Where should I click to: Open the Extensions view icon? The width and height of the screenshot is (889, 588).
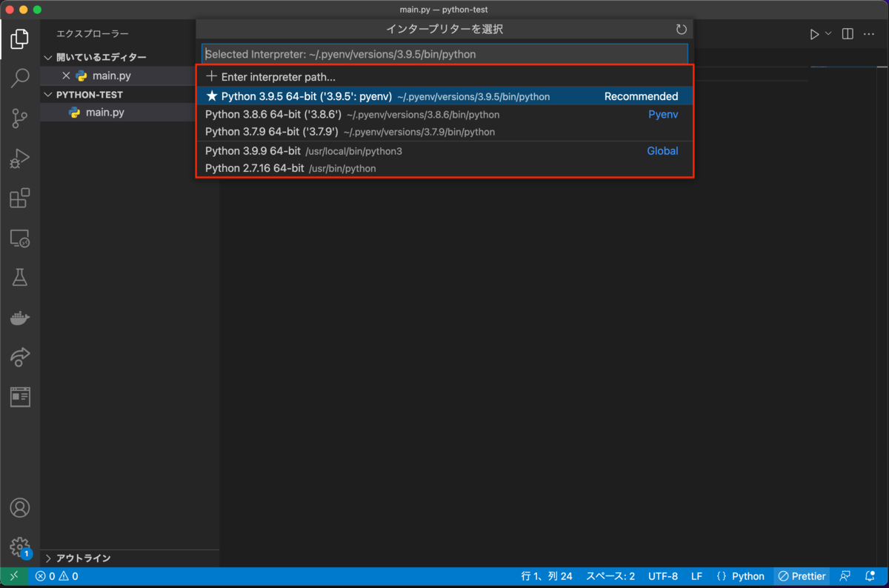click(20, 198)
